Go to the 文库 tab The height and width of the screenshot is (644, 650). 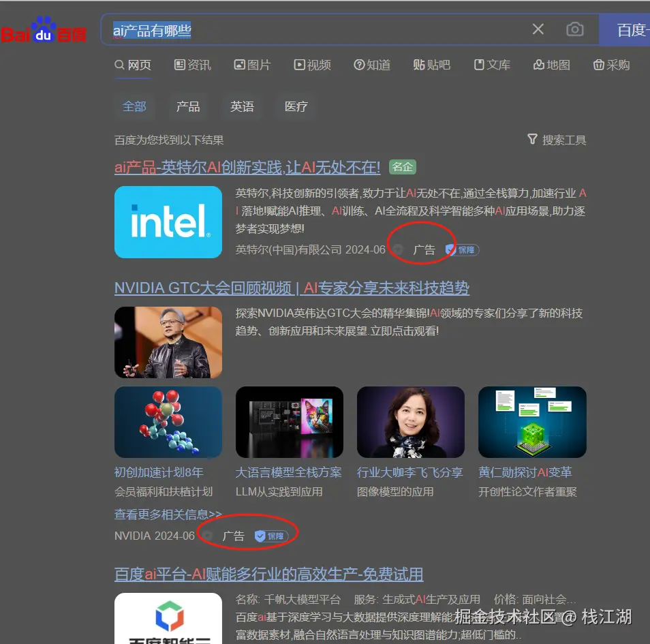click(492, 65)
